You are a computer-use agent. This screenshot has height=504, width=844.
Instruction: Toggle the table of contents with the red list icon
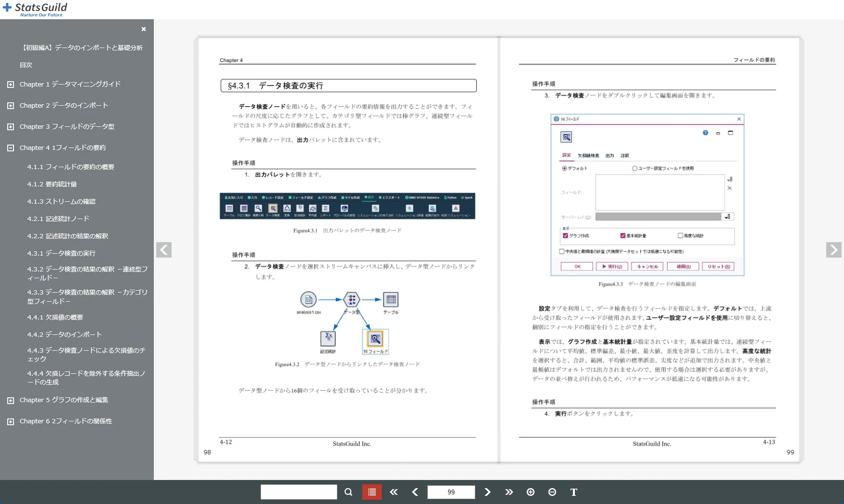(x=372, y=492)
